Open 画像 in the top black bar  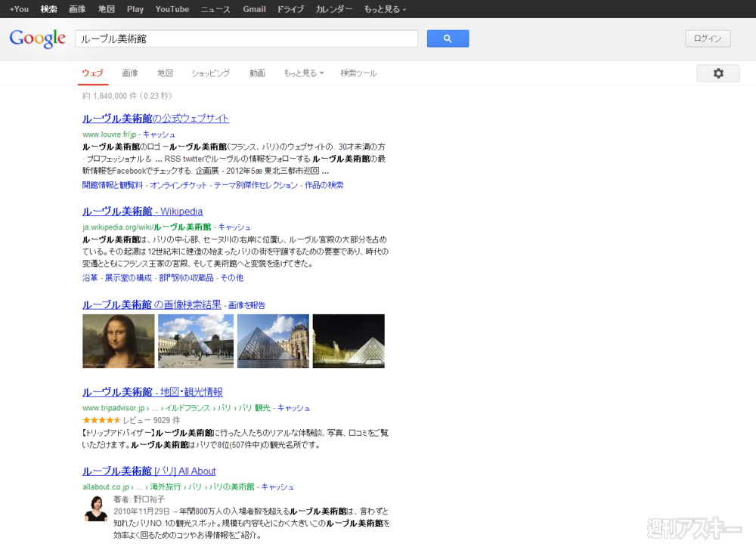click(x=77, y=9)
